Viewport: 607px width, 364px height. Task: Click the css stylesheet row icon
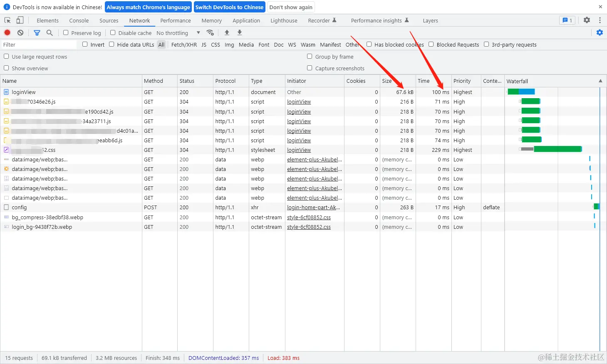[6, 150]
